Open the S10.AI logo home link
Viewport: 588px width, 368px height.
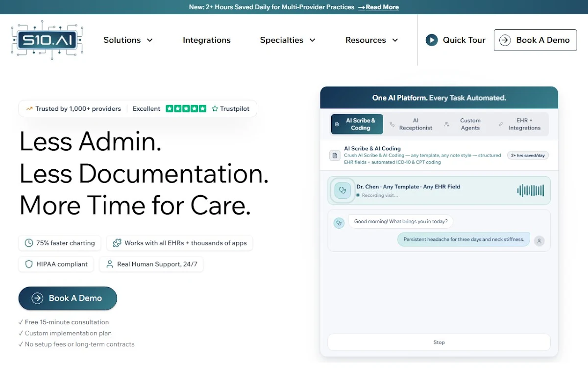(47, 40)
